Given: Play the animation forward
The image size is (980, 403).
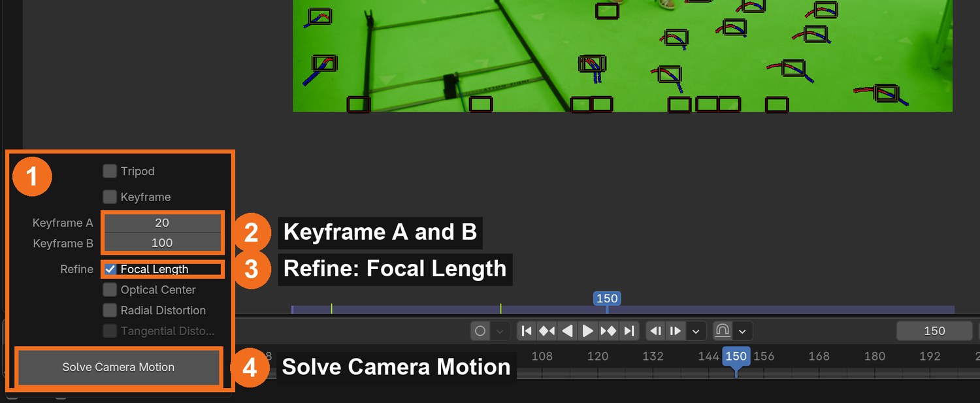Looking at the screenshot, I should [x=588, y=331].
